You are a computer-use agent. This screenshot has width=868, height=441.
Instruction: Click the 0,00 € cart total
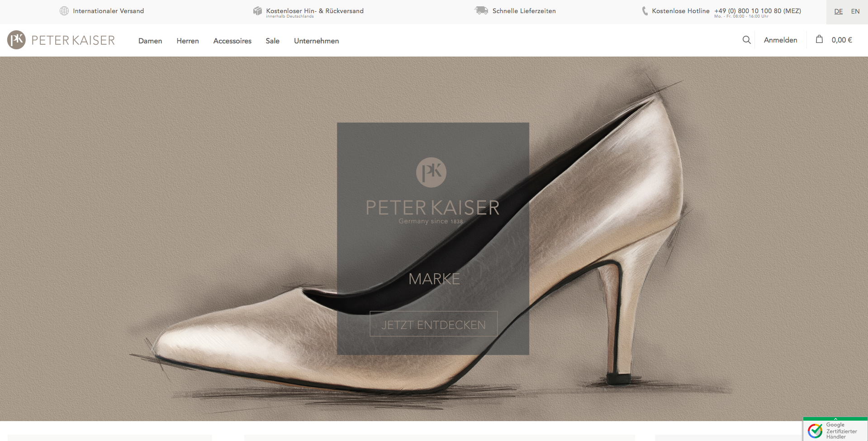click(x=841, y=40)
